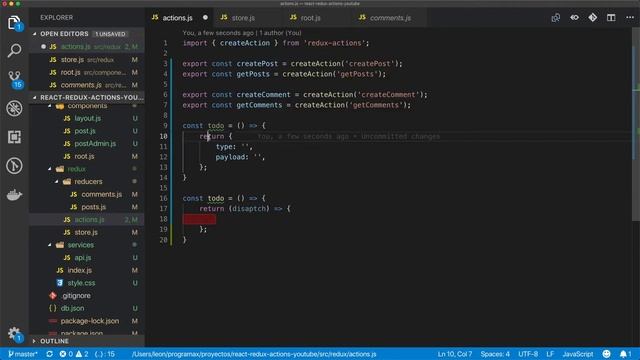Close unsaved actions.js tab dot

tap(205, 18)
